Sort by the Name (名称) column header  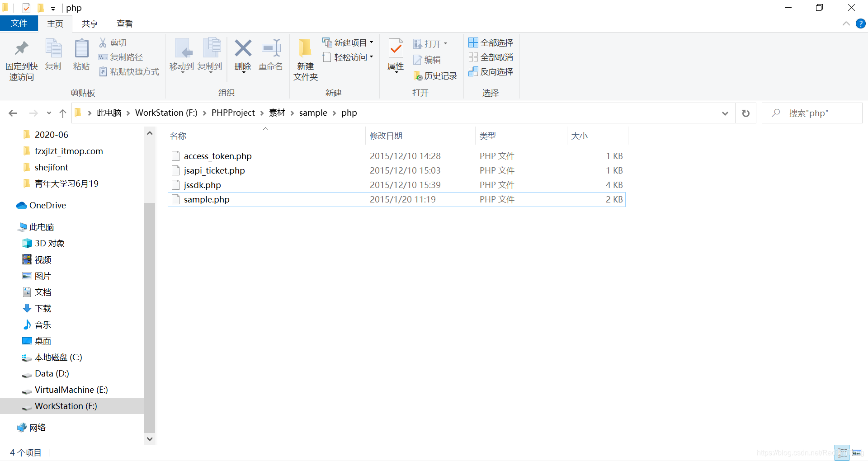coord(266,136)
